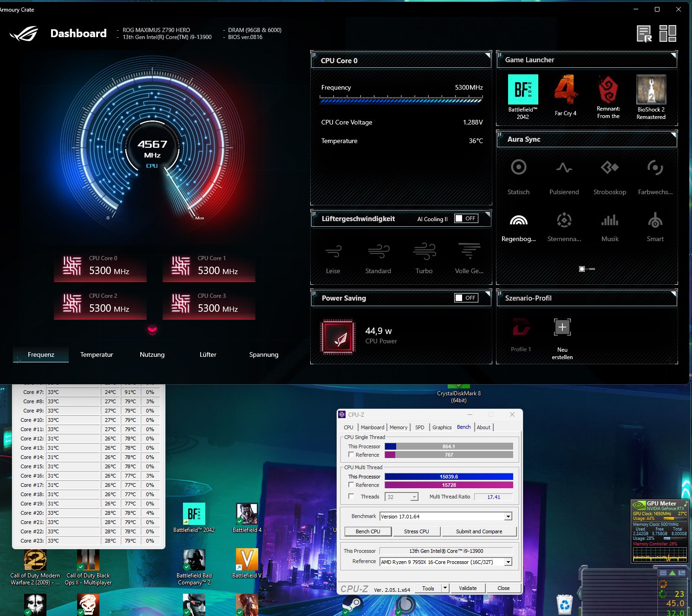Viewport: 692px width, 616px height.
Task: Click the Power Saving CPU chip icon
Action: click(338, 337)
